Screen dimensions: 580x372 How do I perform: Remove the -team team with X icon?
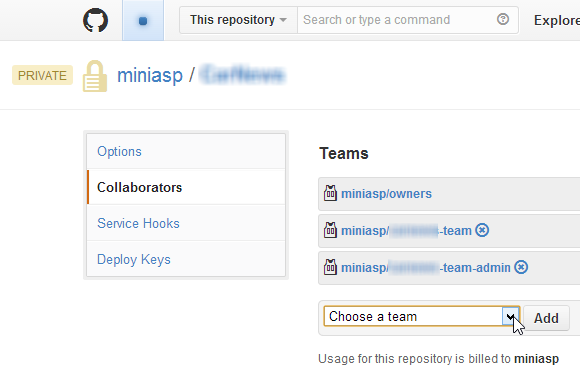482,230
